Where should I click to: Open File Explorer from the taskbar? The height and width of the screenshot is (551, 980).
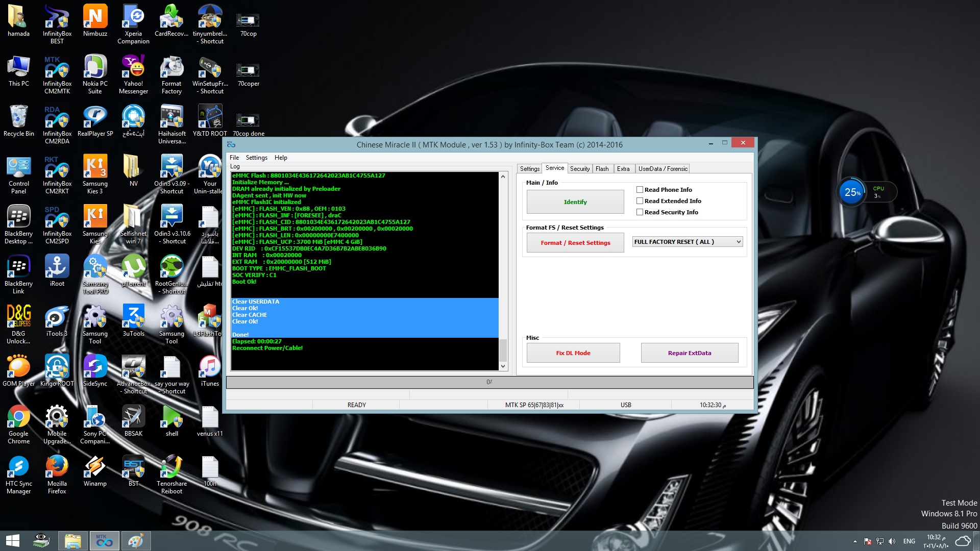point(73,541)
